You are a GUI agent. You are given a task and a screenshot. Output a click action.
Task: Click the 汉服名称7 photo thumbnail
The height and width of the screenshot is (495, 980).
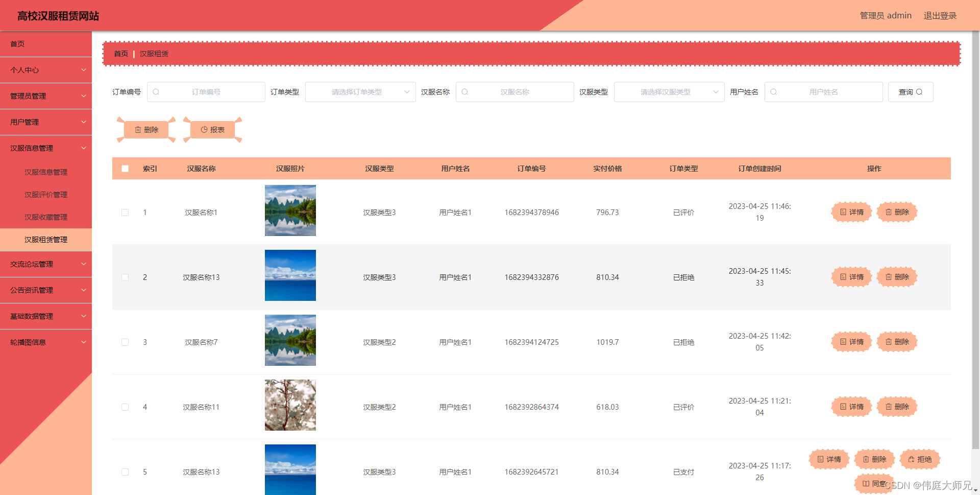pos(290,340)
